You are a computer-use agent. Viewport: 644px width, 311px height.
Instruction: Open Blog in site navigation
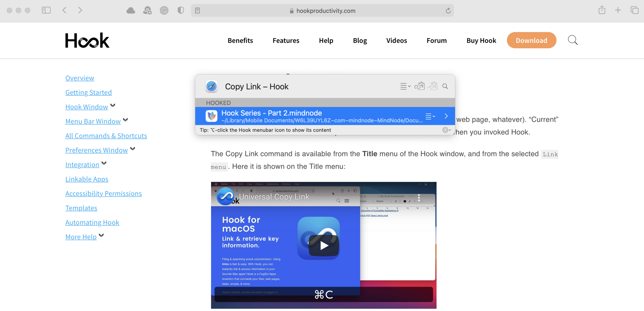360,40
